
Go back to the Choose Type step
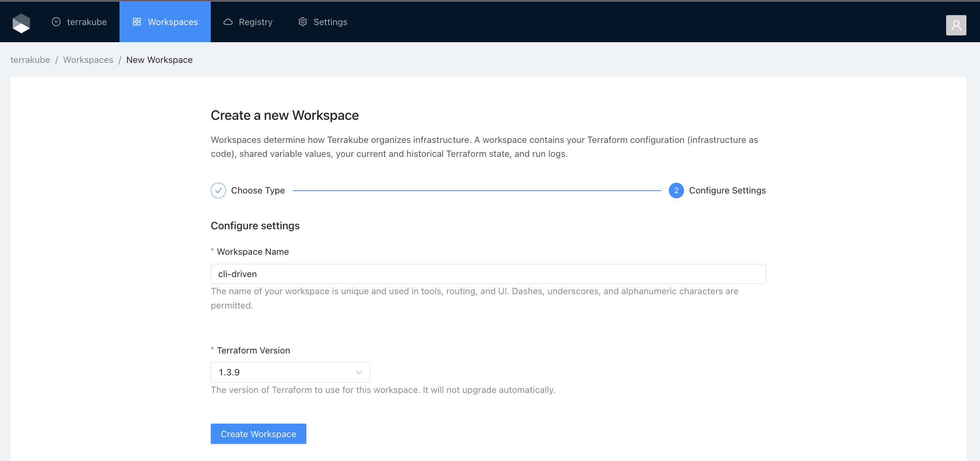[258, 190]
